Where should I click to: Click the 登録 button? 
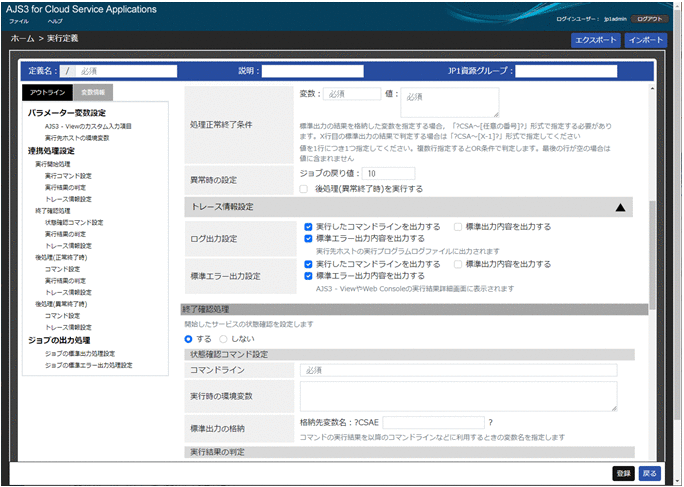(623, 473)
